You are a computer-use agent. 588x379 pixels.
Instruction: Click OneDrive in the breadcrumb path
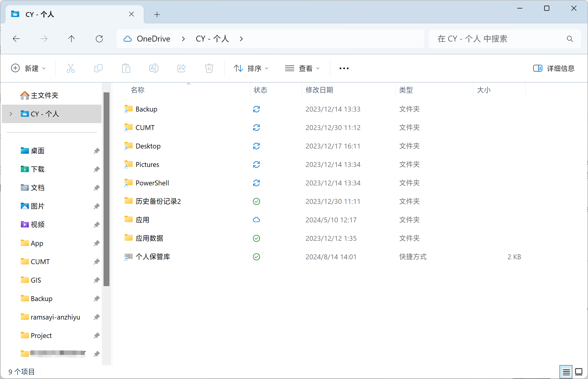tap(153, 39)
